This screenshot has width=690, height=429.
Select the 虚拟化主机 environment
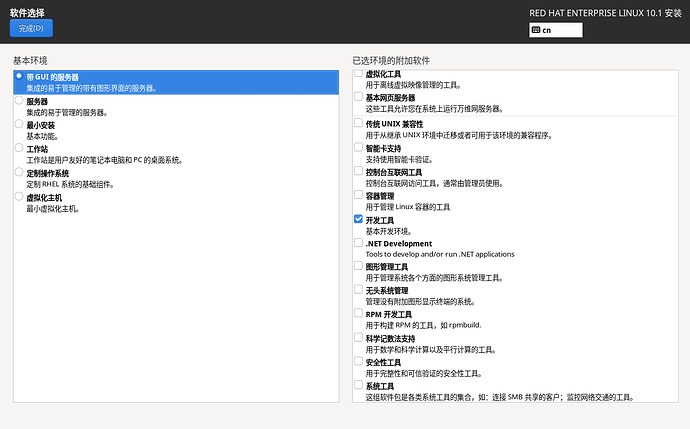19,196
